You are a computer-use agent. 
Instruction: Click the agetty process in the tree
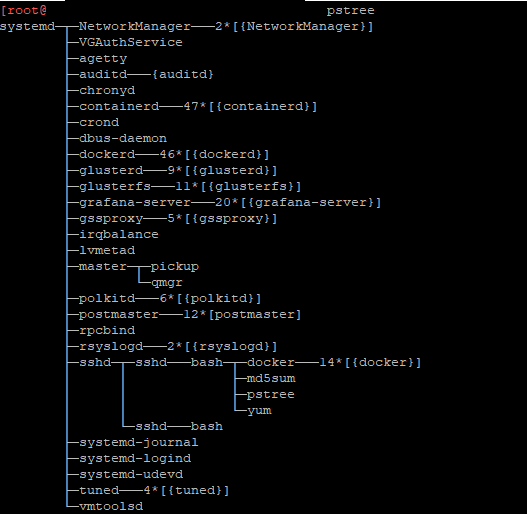pyautogui.click(x=103, y=59)
